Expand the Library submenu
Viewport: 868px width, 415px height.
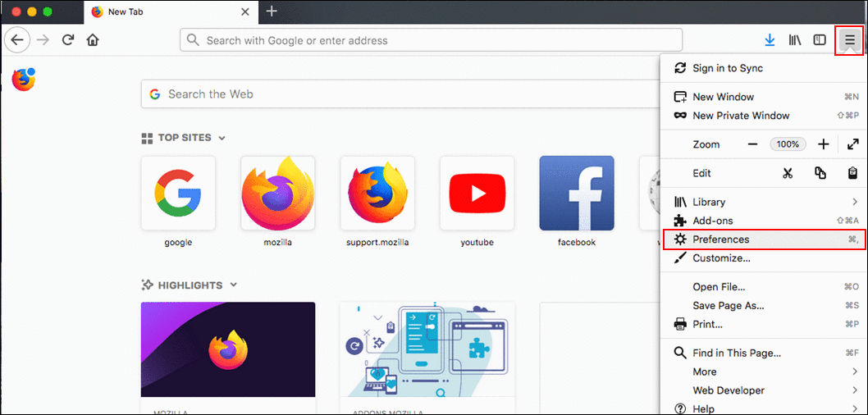pos(763,202)
